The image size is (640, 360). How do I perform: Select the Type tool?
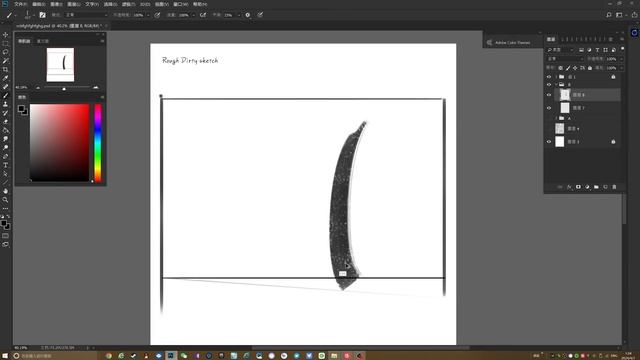(5, 165)
